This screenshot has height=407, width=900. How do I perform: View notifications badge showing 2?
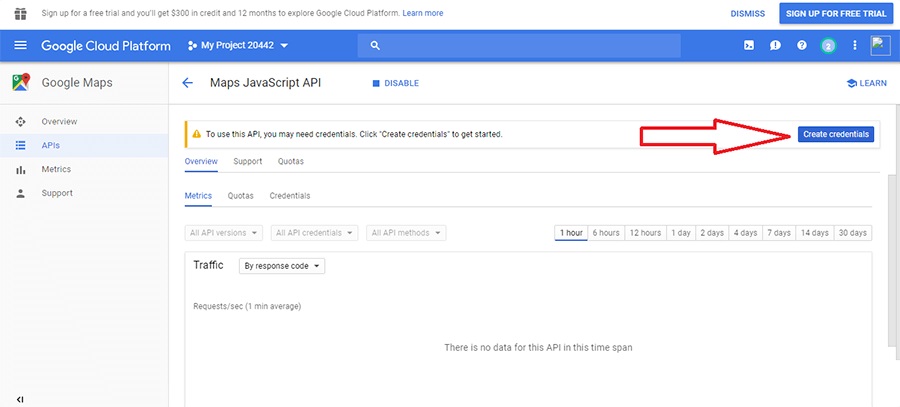[828, 46]
